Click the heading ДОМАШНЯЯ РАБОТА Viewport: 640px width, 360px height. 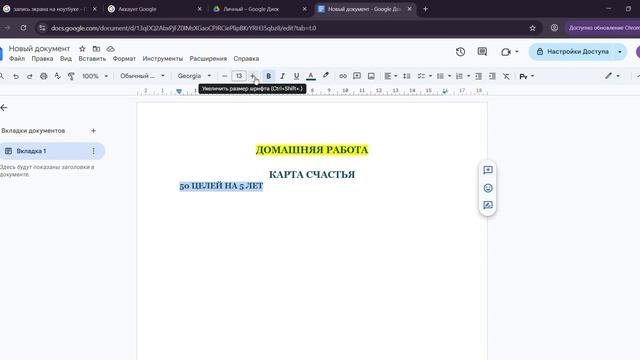click(312, 150)
